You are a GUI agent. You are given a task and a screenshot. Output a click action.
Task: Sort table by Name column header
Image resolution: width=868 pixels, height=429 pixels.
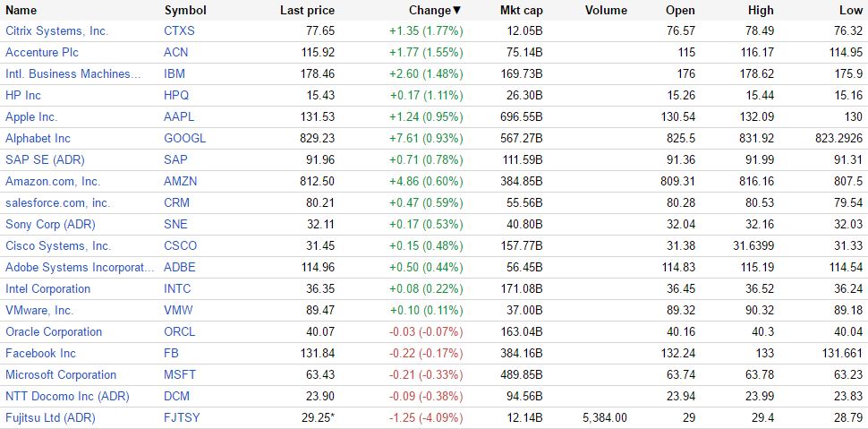pyautogui.click(x=21, y=11)
